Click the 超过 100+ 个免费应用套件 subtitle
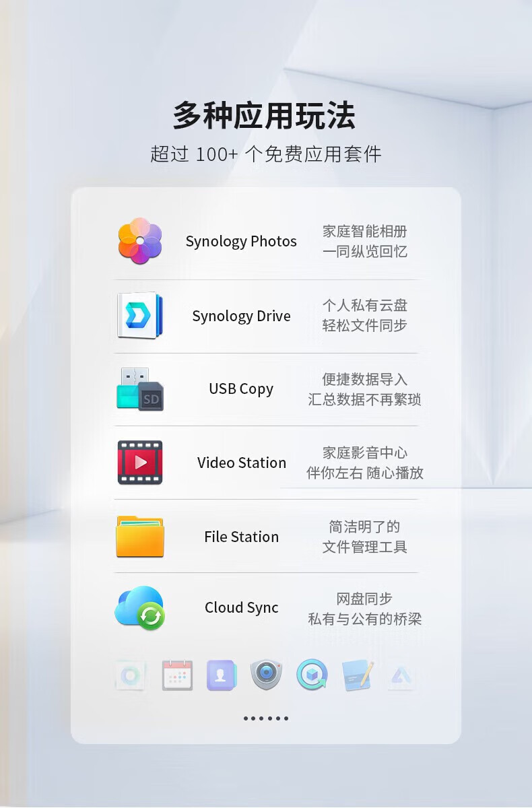The height and width of the screenshot is (808, 532). (266, 154)
